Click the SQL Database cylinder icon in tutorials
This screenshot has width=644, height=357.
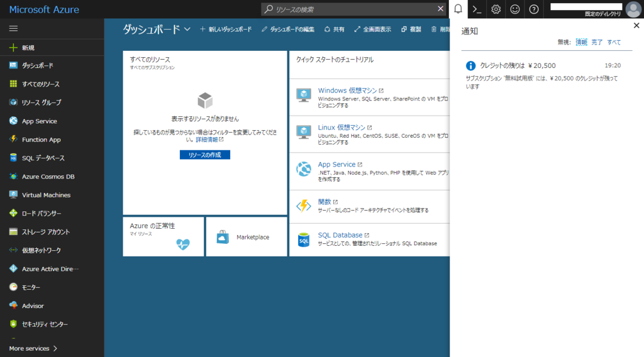point(304,239)
